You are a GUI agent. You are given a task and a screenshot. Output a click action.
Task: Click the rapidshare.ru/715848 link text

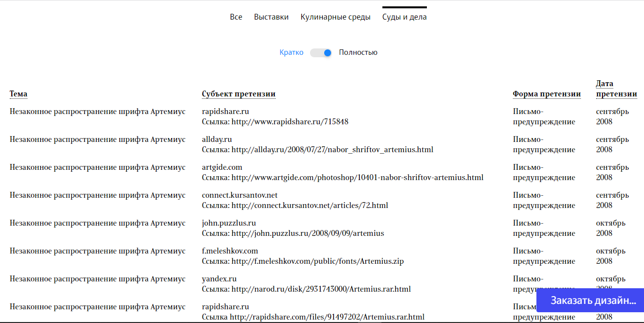[290, 121]
